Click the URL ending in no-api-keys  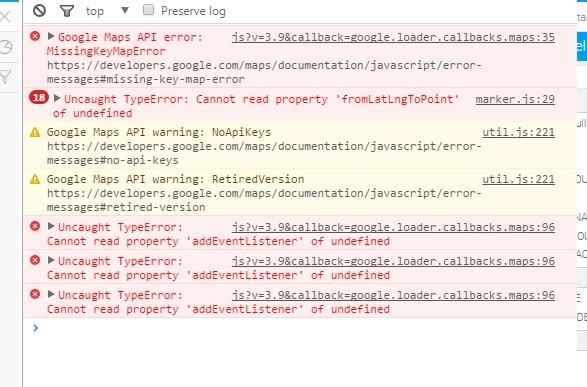[264, 153]
